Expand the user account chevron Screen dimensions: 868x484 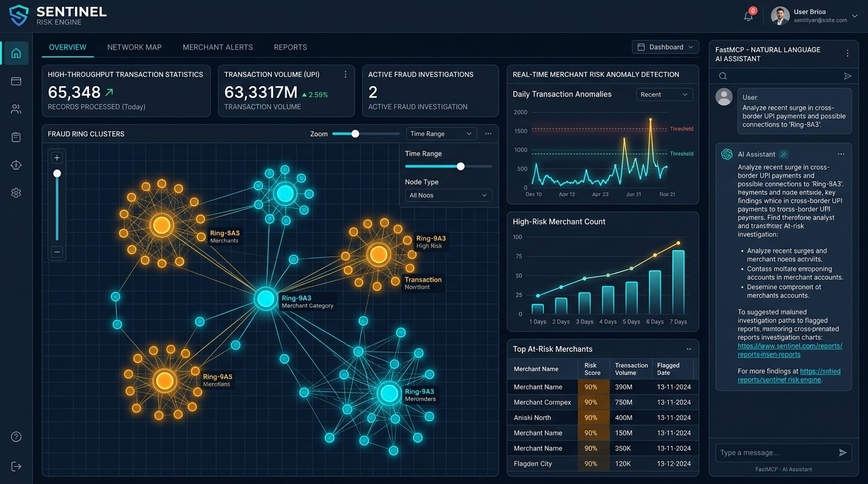[x=855, y=16]
